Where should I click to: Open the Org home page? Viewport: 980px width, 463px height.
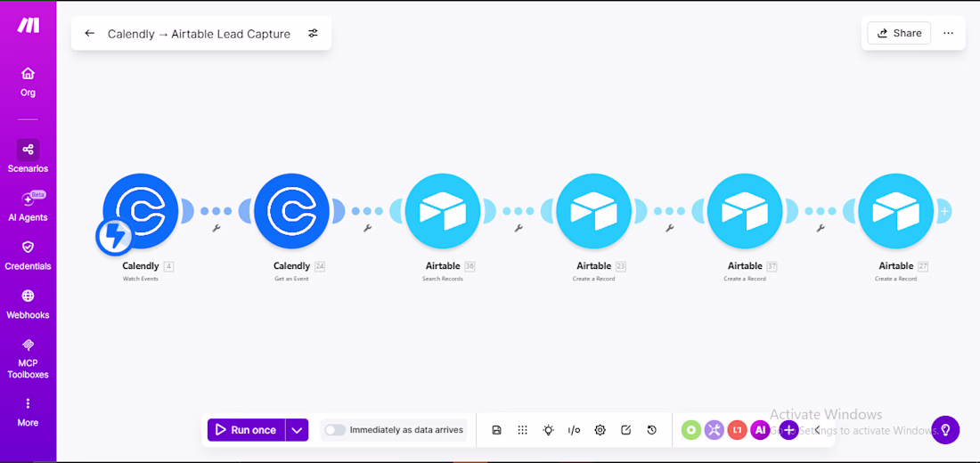click(28, 82)
